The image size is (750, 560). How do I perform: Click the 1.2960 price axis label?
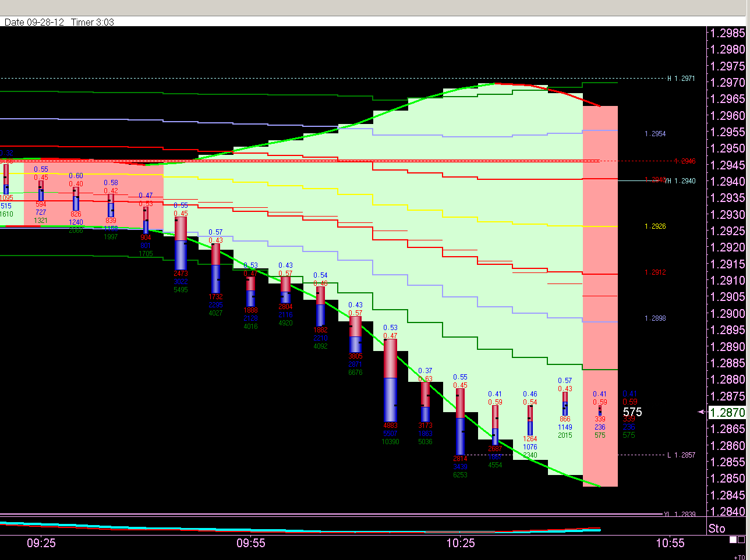click(x=728, y=116)
